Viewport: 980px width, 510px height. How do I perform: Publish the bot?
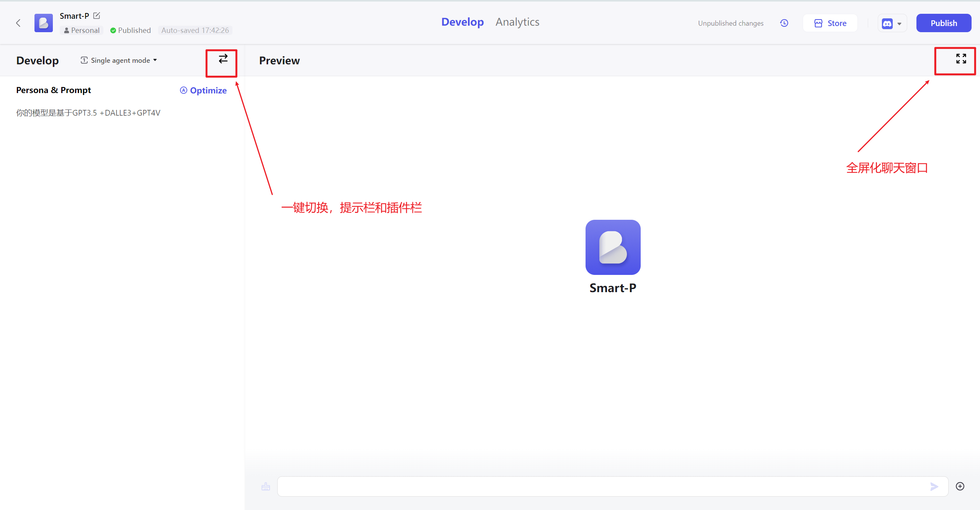(944, 23)
